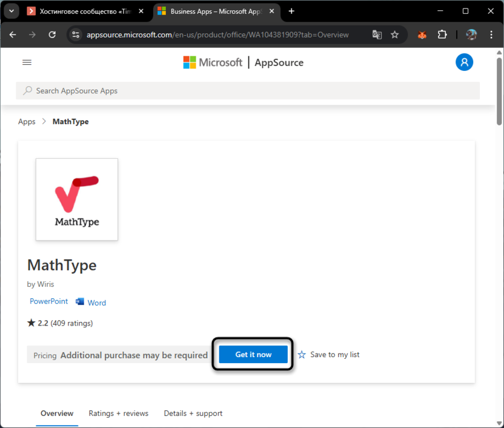Screen dimensions: 504x428
Task: Close the Хостинговое сообщество tab
Action: pos(141,12)
